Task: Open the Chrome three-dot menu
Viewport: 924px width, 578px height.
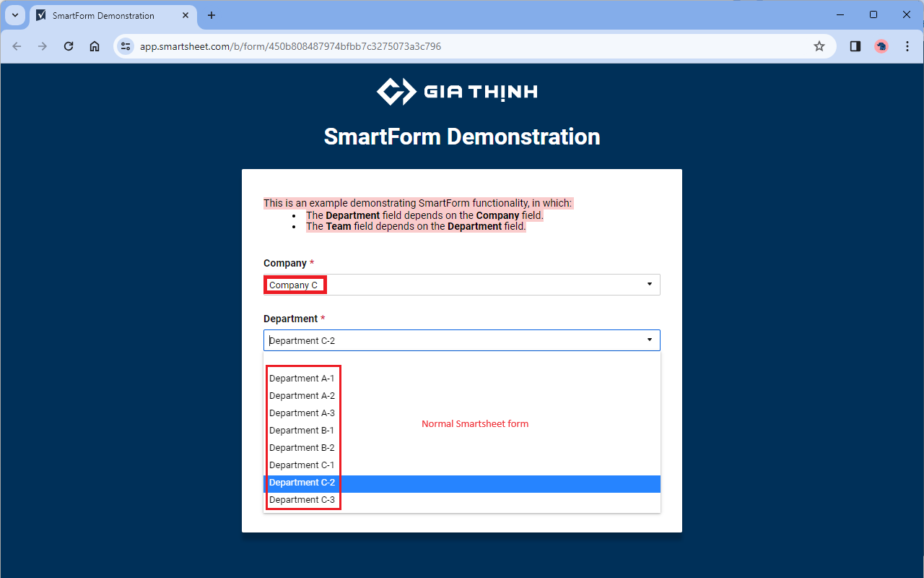Action: [x=907, y=46]
